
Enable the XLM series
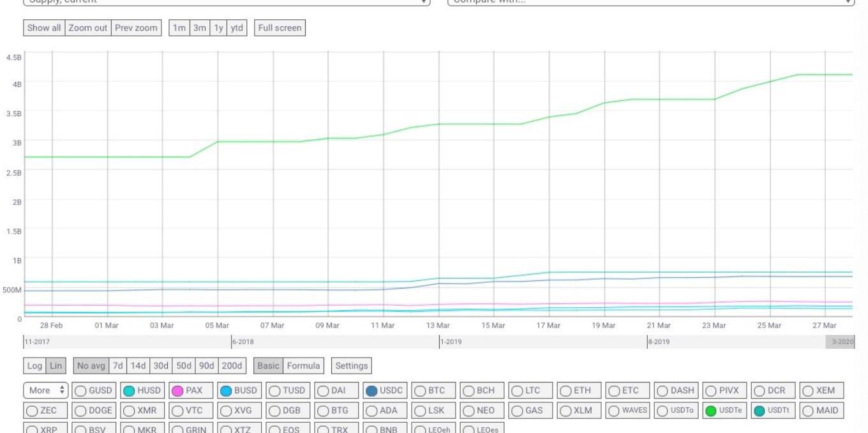(x=565, y=411)
